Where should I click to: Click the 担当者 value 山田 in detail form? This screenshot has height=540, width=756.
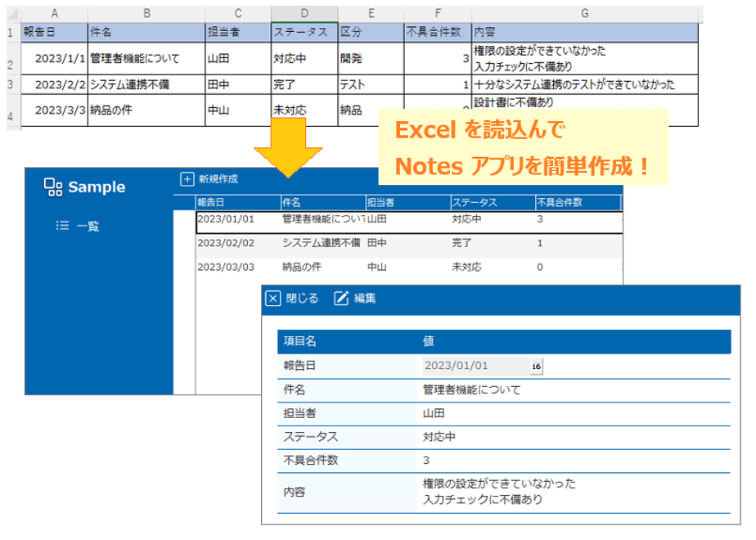pyautogui.click(x=434, y=413)
